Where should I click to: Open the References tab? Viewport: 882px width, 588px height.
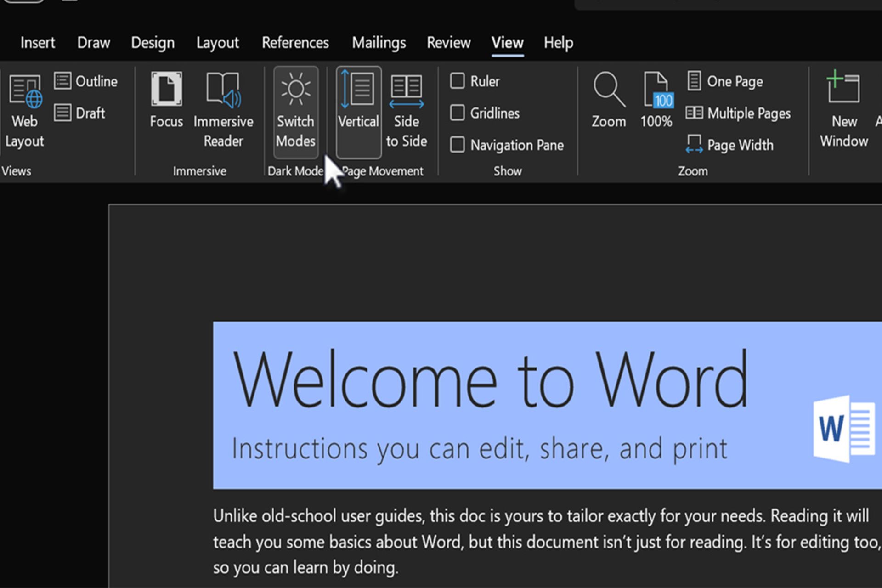pos(295,43)
